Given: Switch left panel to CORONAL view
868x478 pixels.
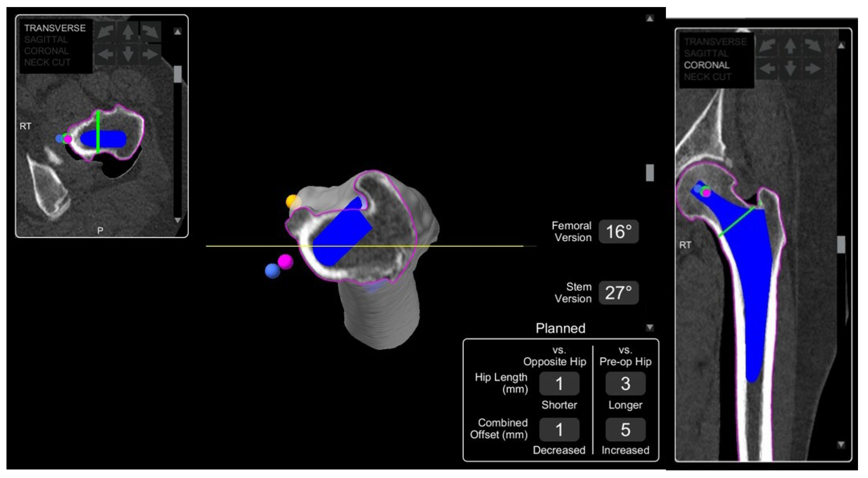Looking at the screenshot, I should click(x=46, y=51).
